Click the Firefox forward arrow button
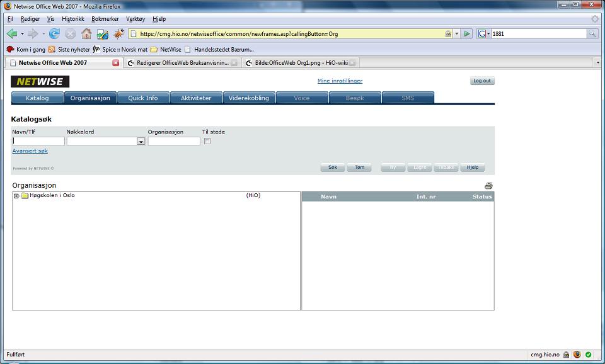This screenshot has height=364, width=605. click(33, 34)
